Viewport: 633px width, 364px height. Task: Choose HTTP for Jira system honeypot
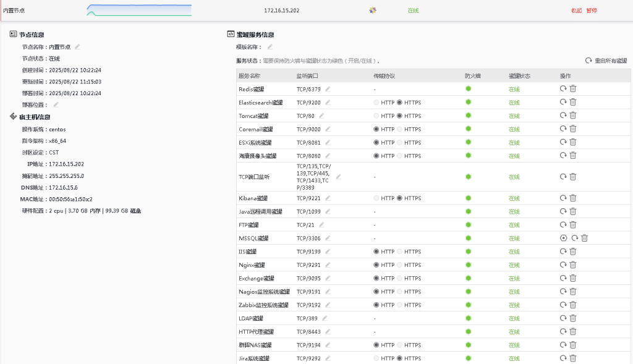click(x=376, y=358)
